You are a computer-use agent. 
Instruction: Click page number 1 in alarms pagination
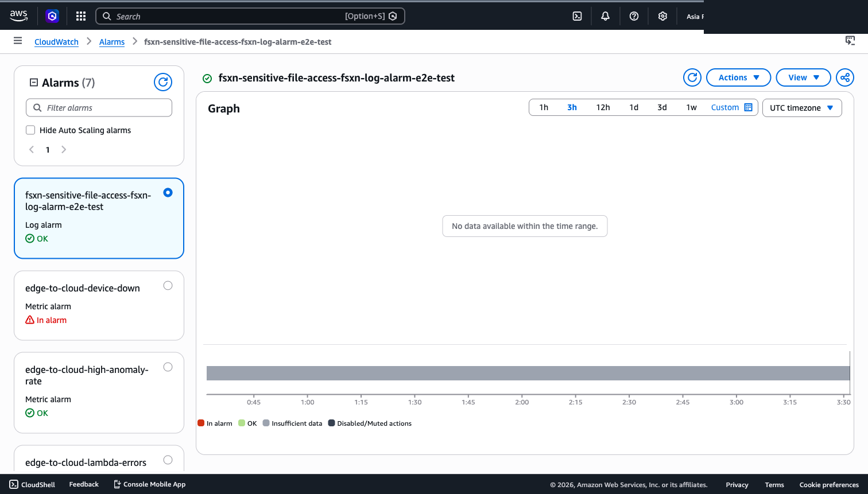[48, 150]
